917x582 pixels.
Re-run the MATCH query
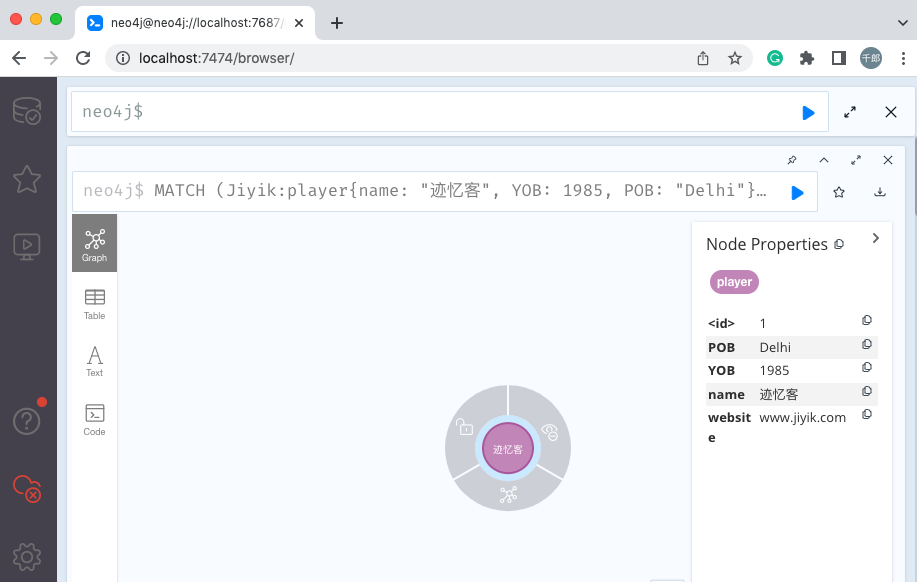[x=797, y=192]
